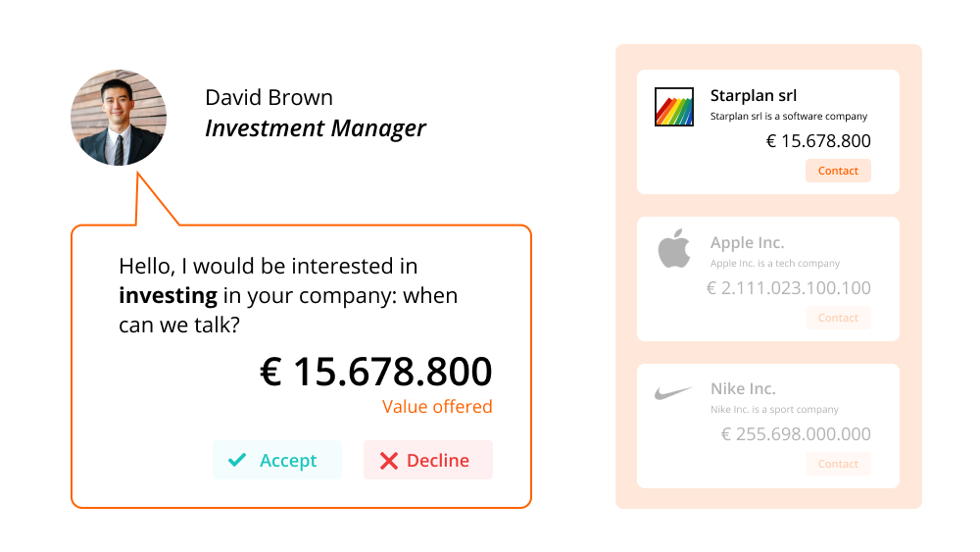Viewport: 980px width, 552px height.
Task: Click the green checkmark icon on Accept
Action: (x=237, y=460)
